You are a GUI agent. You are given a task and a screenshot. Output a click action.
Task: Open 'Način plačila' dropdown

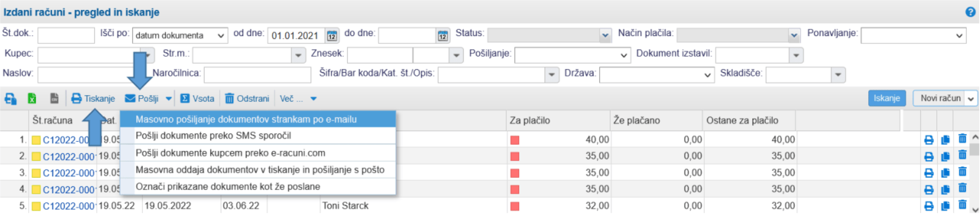[x=793, y=35]
